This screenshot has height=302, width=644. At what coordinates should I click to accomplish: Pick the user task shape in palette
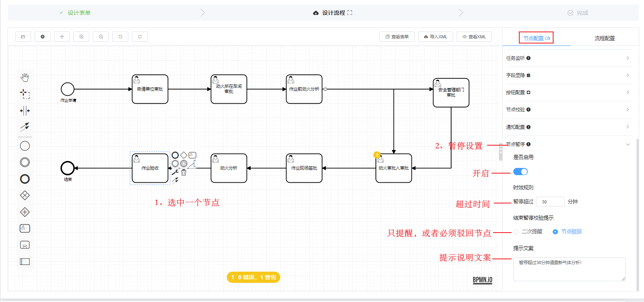[x=25, y=228]
